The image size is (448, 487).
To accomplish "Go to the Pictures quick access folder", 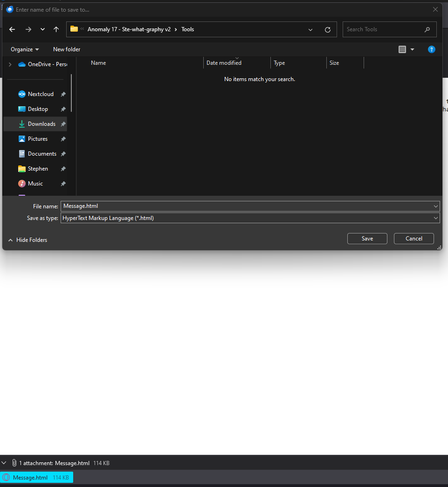I will point(37,139).
